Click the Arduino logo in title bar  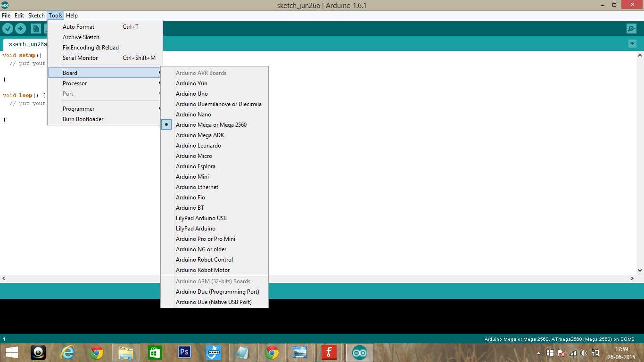click(5, 5)
